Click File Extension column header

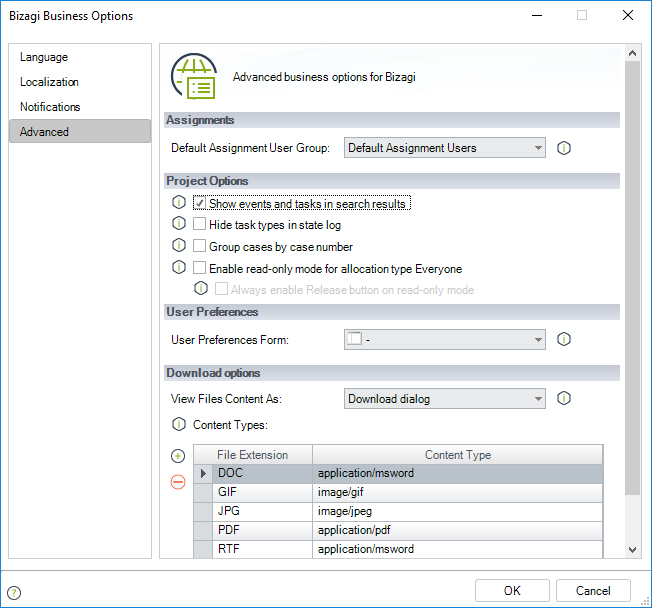tap(253, 455)
